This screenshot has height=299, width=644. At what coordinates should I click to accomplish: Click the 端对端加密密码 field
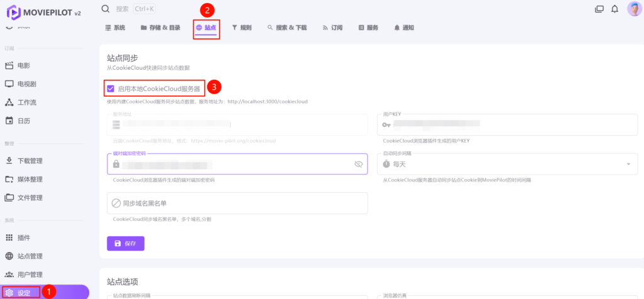(233, 164)
